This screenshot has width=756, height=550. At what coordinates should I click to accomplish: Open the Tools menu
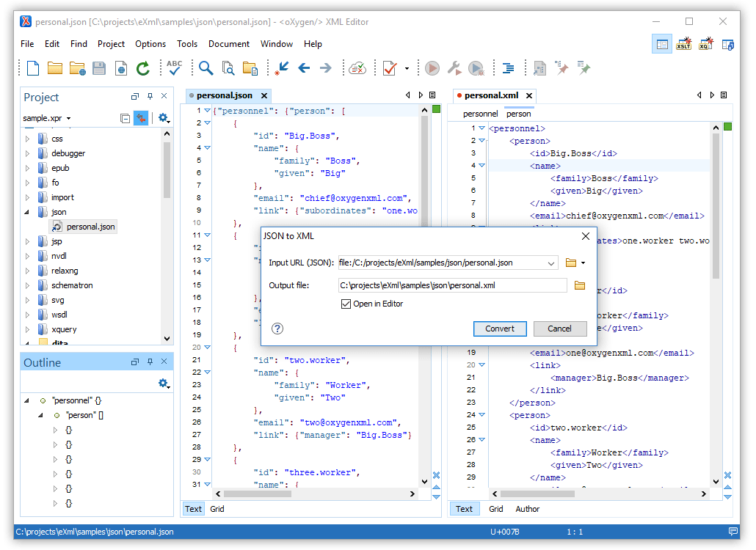pyautogui.click(x=187, y=44)
